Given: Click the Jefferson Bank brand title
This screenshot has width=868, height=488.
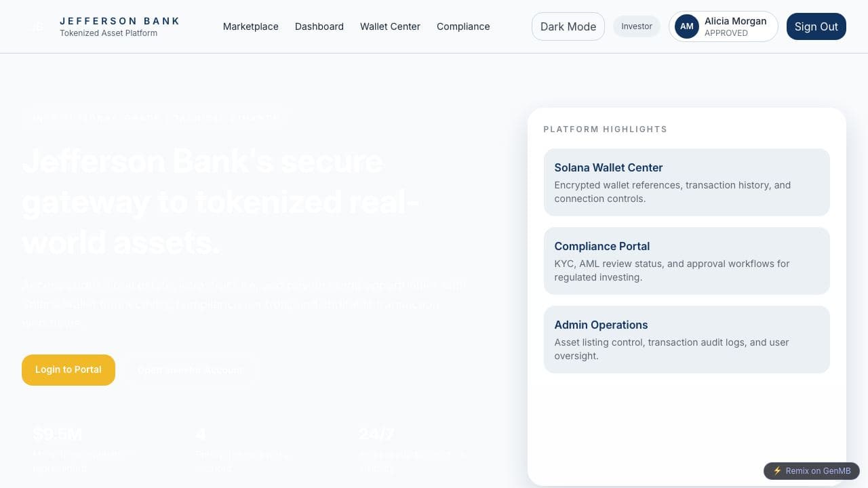Looking at the screenshot, I should [120, 21].
